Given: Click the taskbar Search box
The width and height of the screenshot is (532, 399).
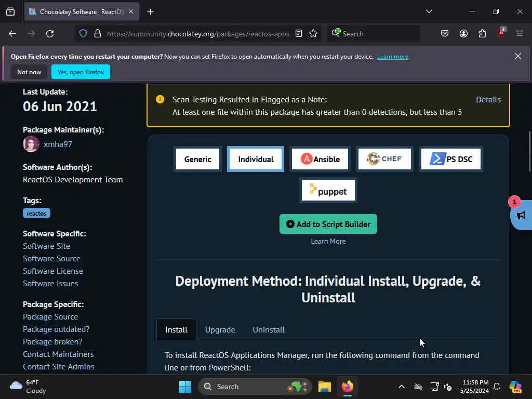Looking at the screenshot, I should click(x=255, y=387).
